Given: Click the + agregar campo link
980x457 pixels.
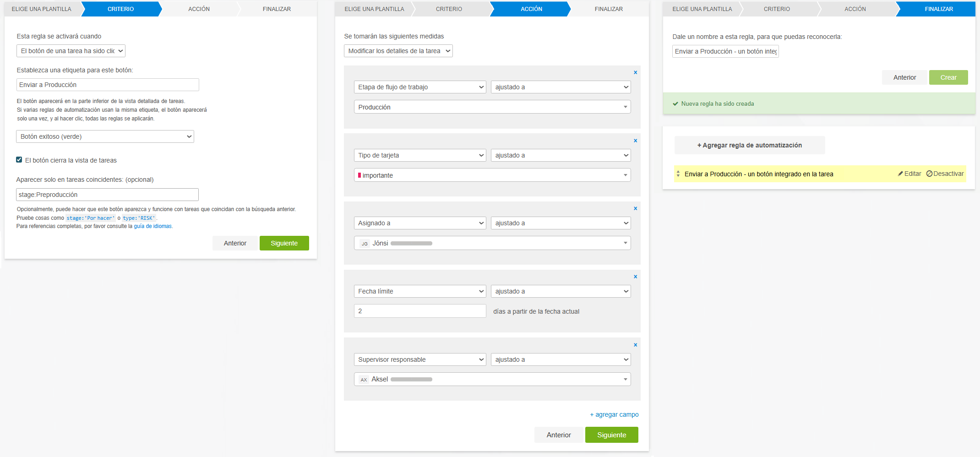Looking at the screenshot, I should tap(614, 414).
